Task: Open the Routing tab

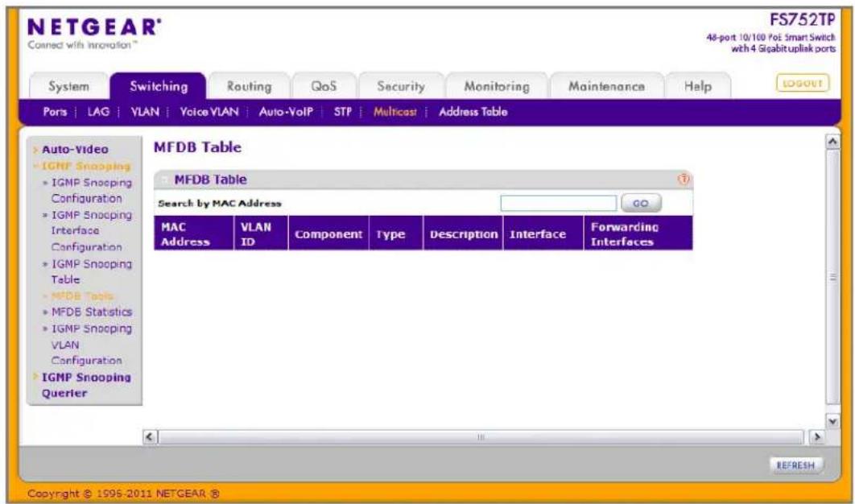Action: click(x=250, y=87)
